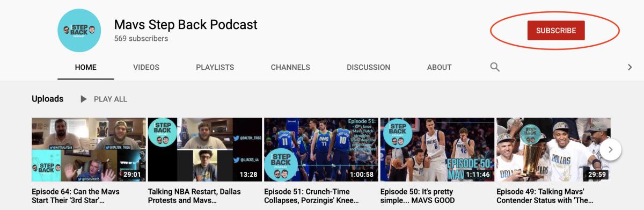Image resolution: width=644 pixels, height=210 pixels.
Task: Go to the Channels tab
Action: click(x=290, y=67)
